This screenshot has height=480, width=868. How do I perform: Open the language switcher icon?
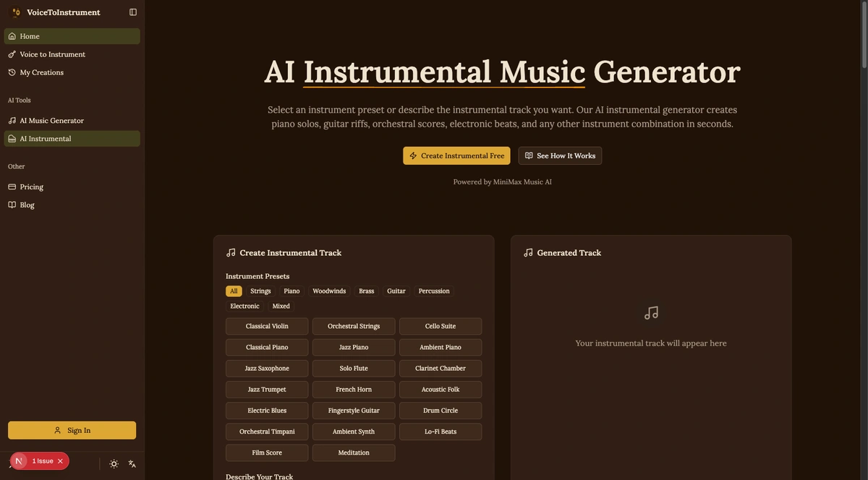click(132, 463)
